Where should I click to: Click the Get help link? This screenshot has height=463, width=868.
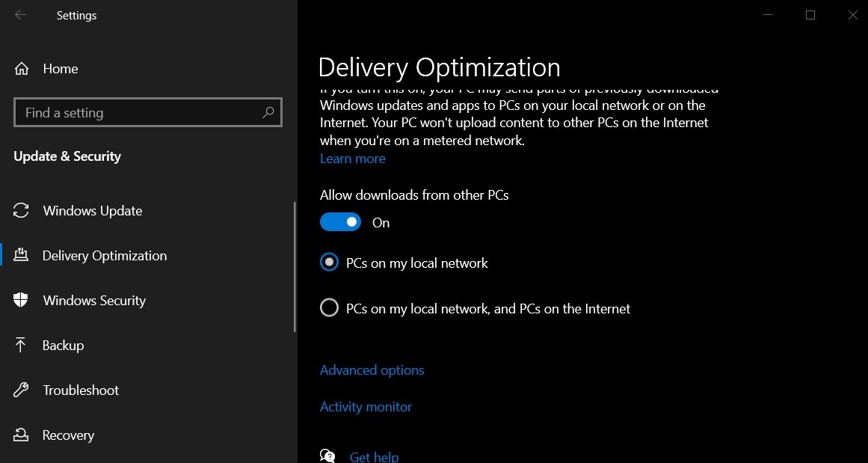(x=374, y=455)
